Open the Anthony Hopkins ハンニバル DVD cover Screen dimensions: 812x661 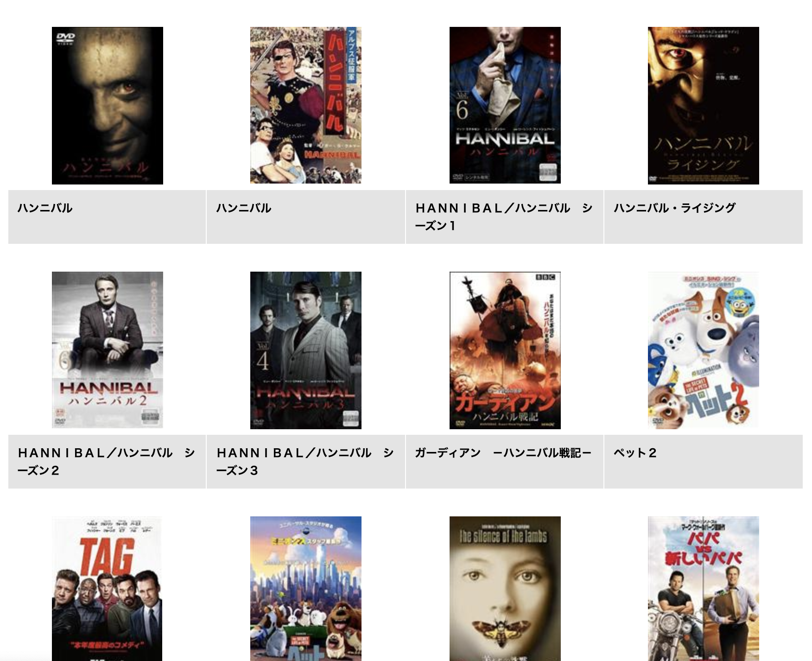pos(108,106)
